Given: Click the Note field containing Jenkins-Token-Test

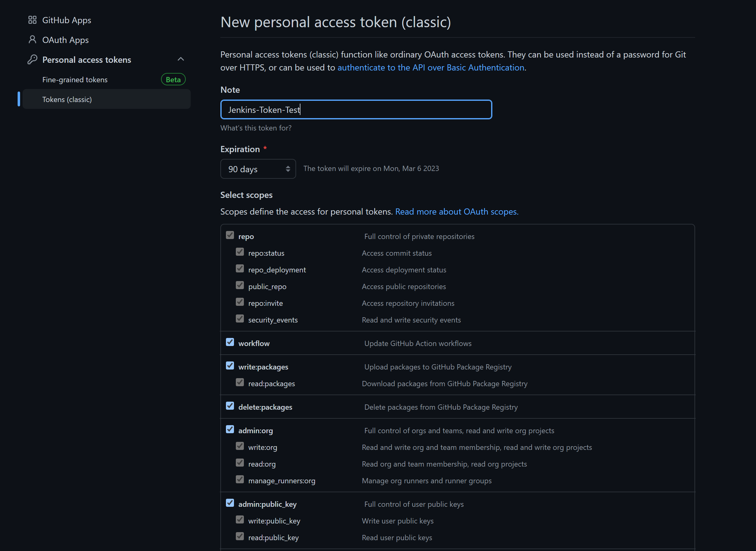Looking at the screenshot, I should [356, 110].
